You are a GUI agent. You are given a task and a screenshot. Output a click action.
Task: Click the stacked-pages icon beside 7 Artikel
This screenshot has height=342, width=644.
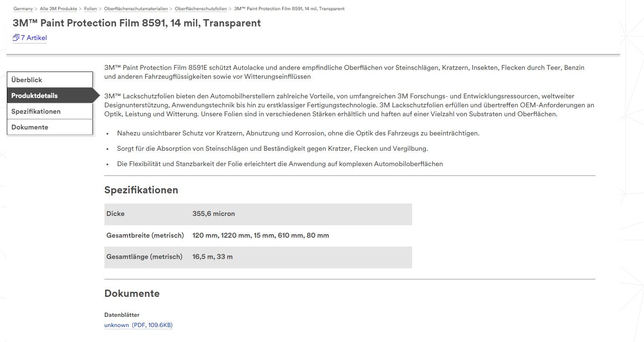(16, 37)
